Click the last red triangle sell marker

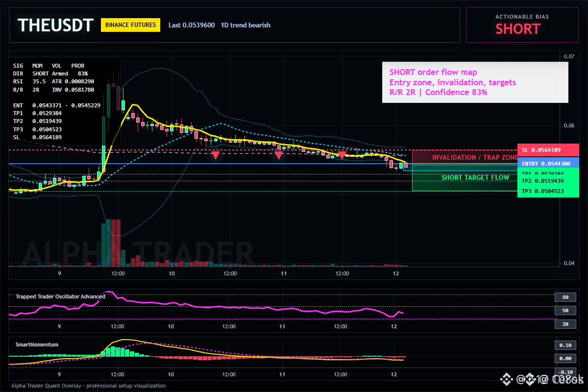coord(342,155)
